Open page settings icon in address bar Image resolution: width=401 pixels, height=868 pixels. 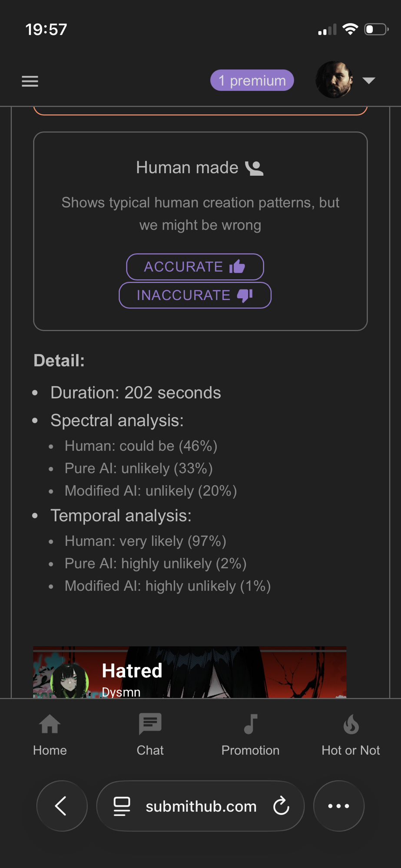(x=122, y=806)
